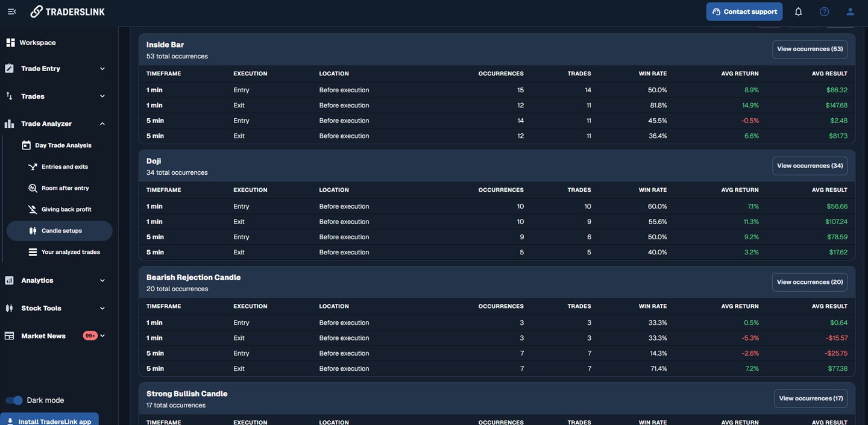Collapse the Trade Analyzer chevron
This screenshot has width=868, height=425.
point(102,124)
